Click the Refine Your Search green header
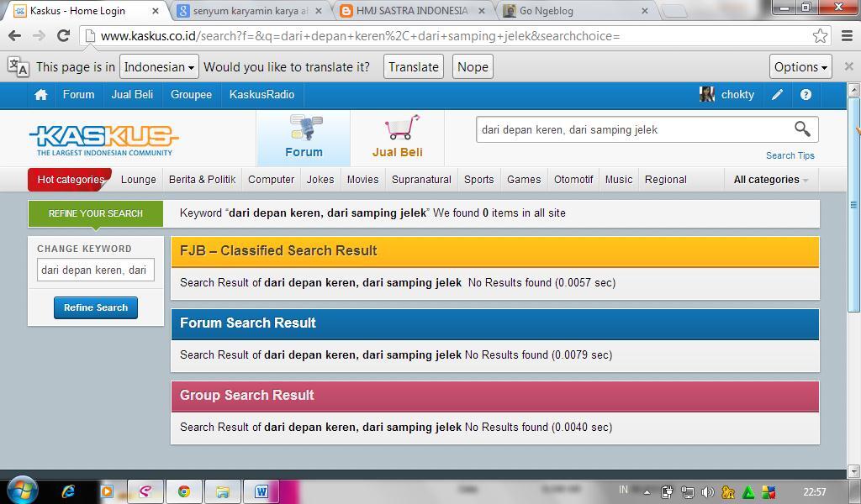This screenshot has height=504, width=861. coord(96,213)
